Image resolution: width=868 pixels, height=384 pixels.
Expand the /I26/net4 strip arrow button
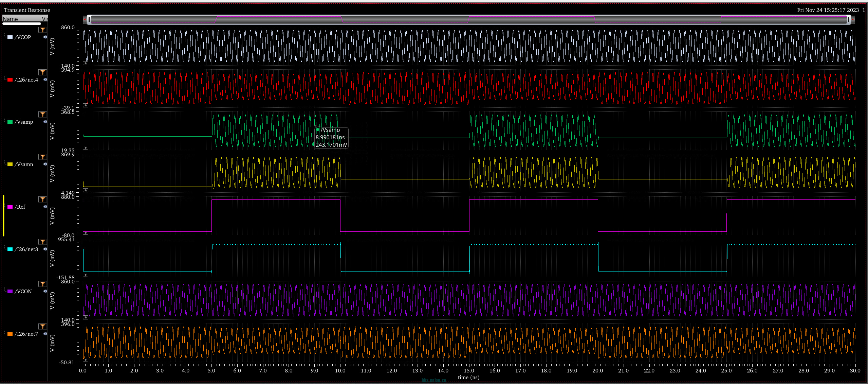coord(86,105)
